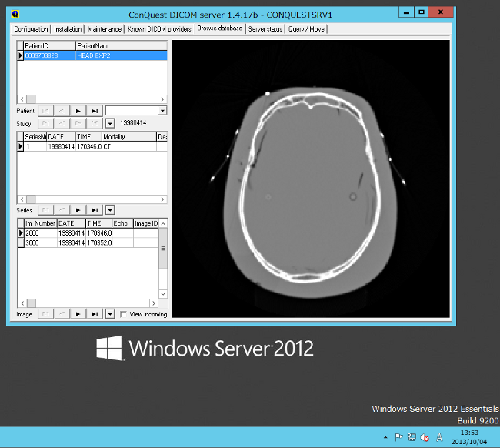The width and height of the screenshot is (500, 448).
Task: Open Action Center flag tray icon
Action: point(398,436)
